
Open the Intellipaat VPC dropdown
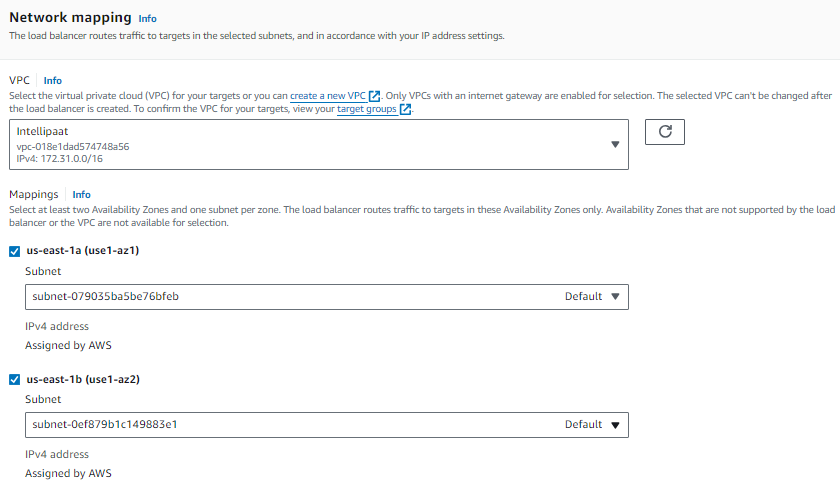pyautogui.click(x=318, y=145)
